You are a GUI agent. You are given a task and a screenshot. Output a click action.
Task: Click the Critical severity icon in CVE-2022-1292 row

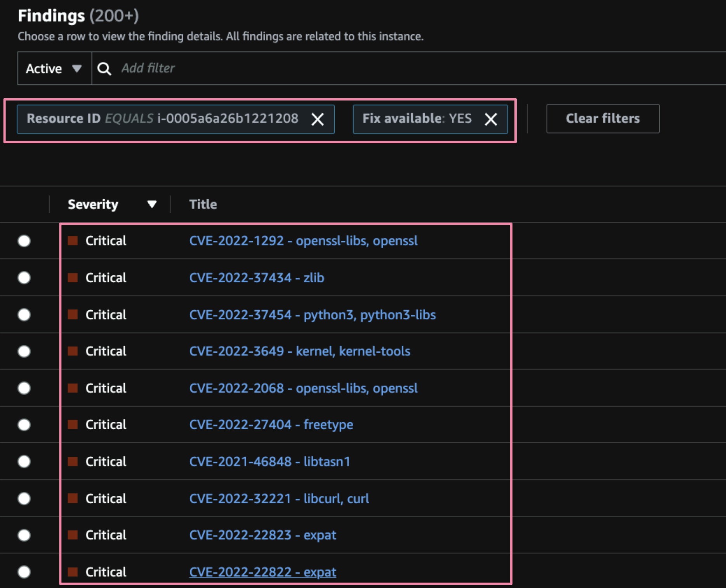pos(73,241)
